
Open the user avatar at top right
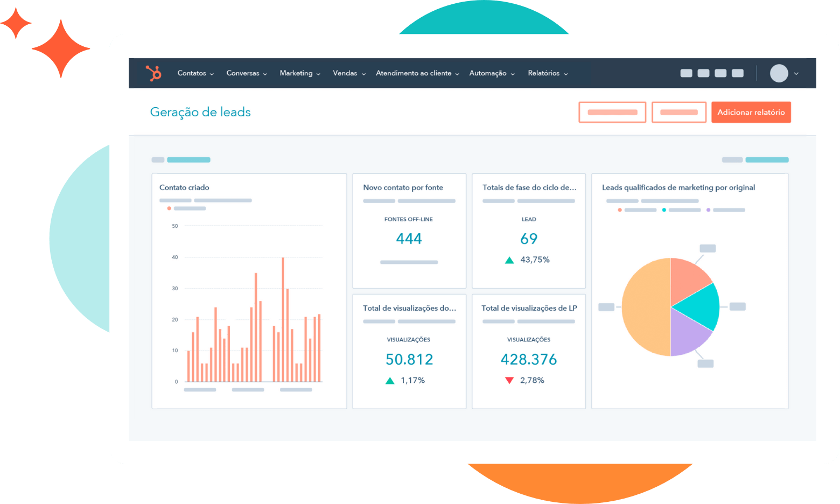click(x=779, y=73)
